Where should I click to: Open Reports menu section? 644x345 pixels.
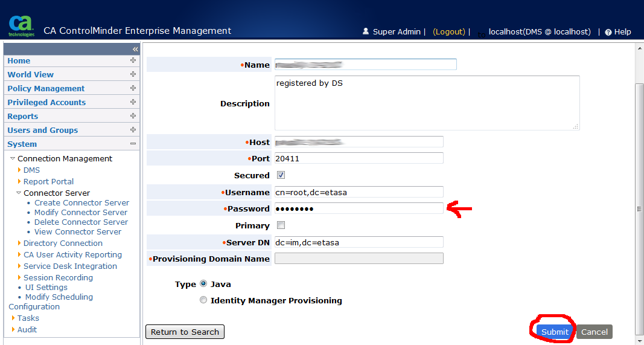[22, 117]
